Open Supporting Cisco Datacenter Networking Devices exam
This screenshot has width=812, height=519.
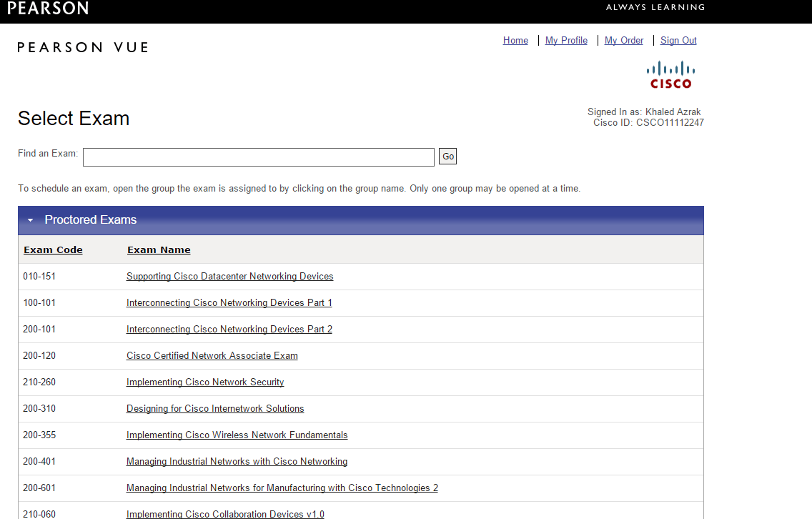pyautogui.click(x=229, y=277)
